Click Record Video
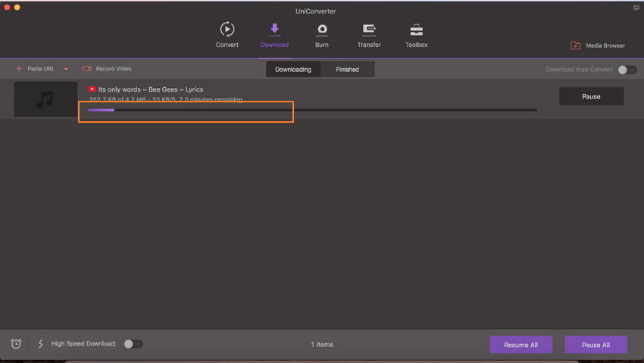This screenshot has height=363, width=644. [107, 68]
